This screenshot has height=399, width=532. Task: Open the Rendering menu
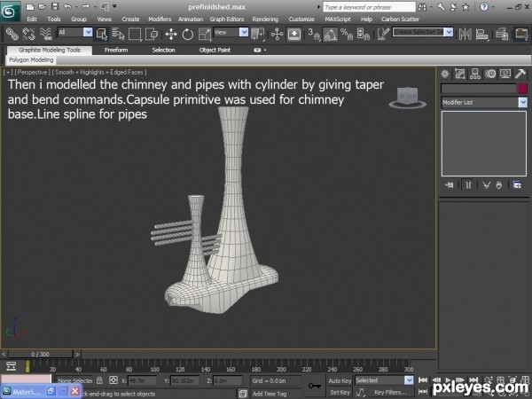265,20
